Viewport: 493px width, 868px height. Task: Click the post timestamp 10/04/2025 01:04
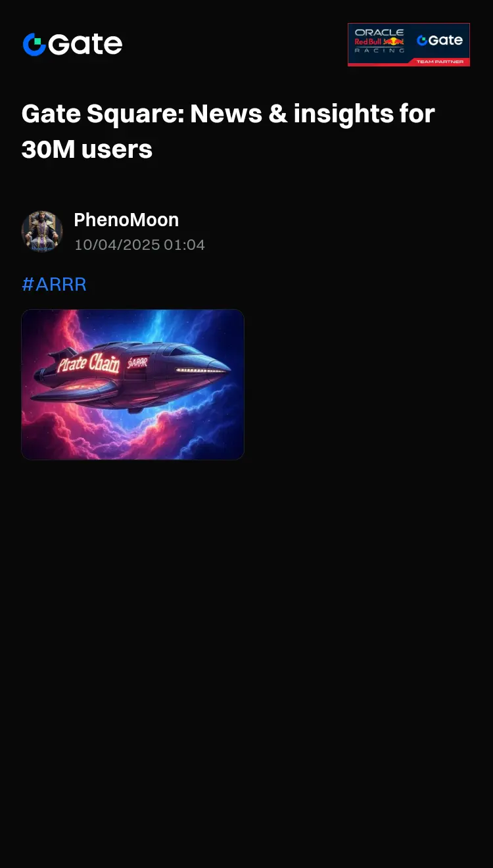(139, 245)
